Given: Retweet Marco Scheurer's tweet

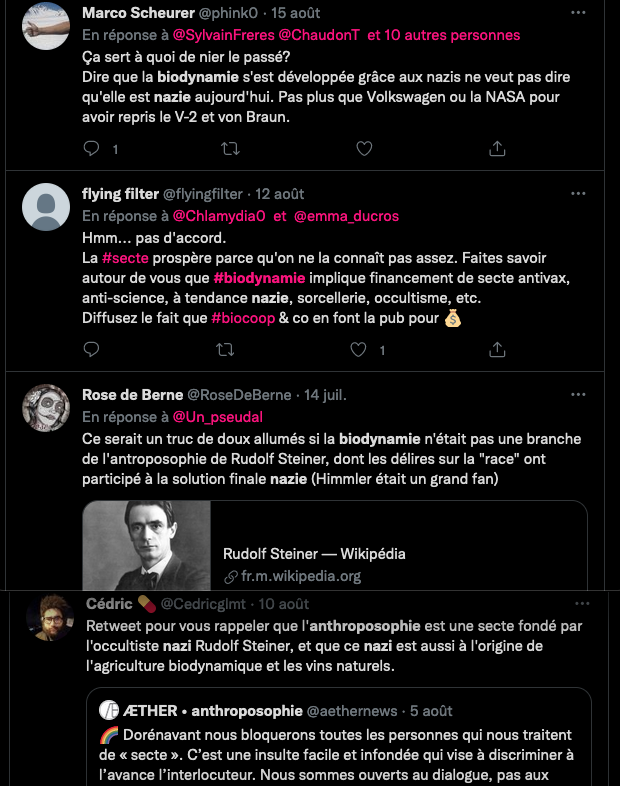Looking at the screenshot, I should 229,148.
